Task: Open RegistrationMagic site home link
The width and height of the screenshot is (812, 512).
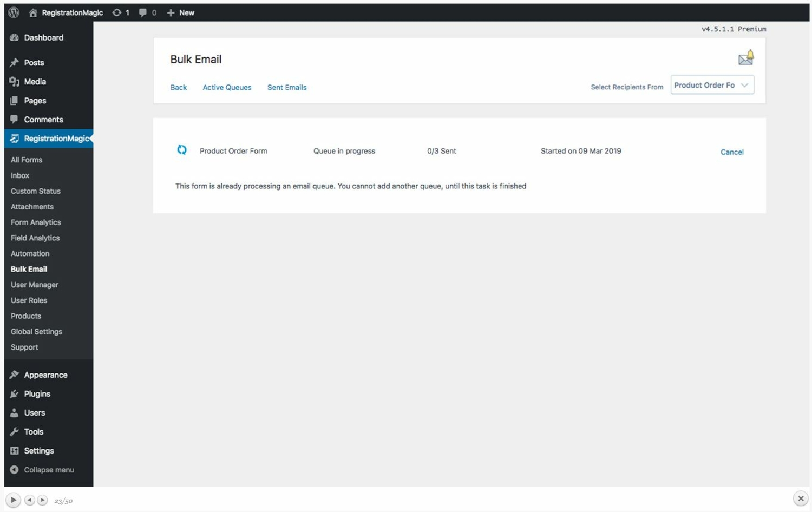Action: 66,12
